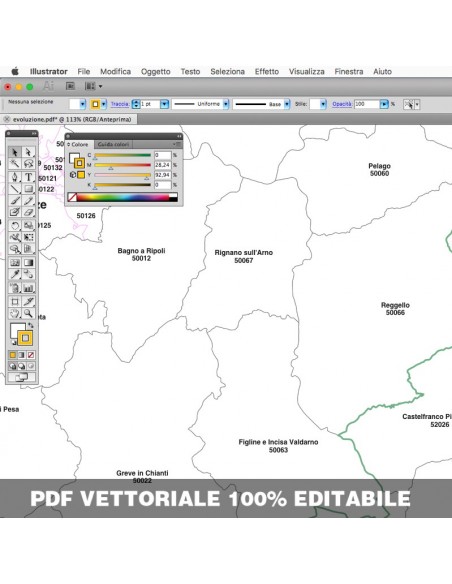Screen dimensions: 452x584
Task: Open the Opacità panel link
Action: click(x=342, y=104)
